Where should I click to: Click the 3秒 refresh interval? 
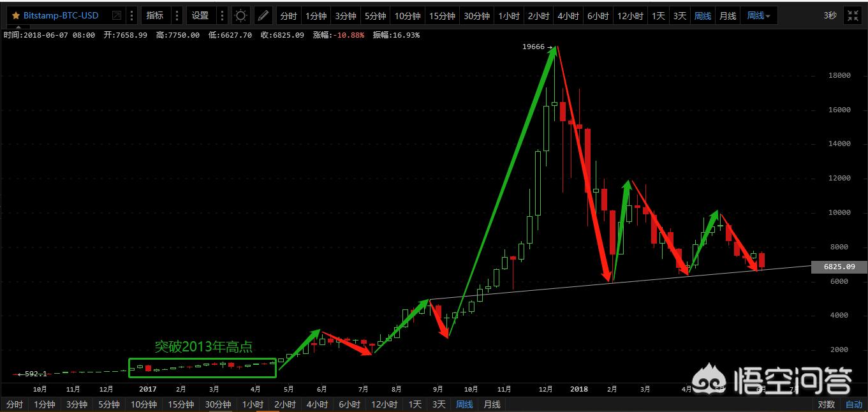tap(829, 15)
